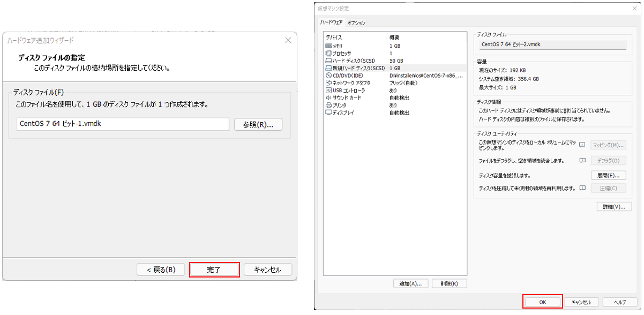Image resolution: width=644 pixels, height=315 pixels.
Task: Select the CD/DVD(IDE) device icon
Action: click(328, 76)
